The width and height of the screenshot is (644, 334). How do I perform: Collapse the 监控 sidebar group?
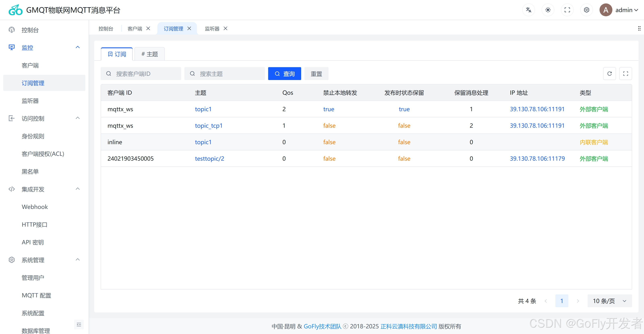pos(78,47)
